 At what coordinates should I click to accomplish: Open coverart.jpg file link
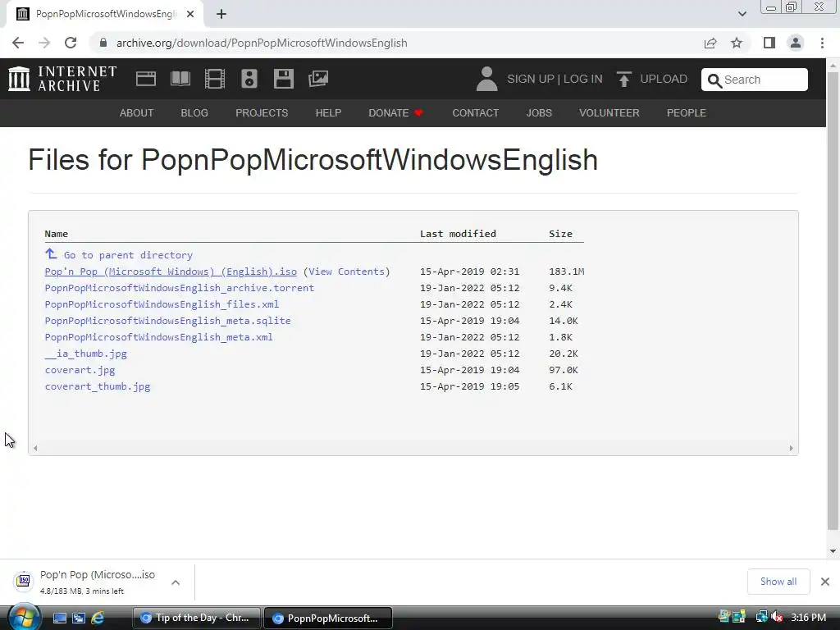pos(80,370)
